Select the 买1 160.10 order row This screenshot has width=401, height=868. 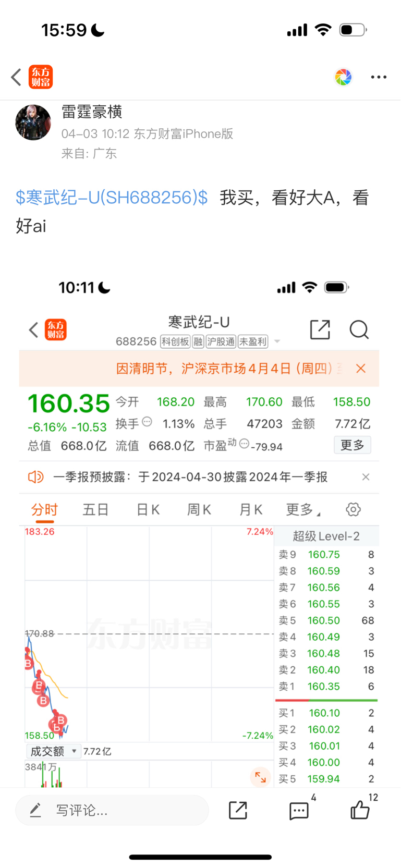(x=326, y=713)
